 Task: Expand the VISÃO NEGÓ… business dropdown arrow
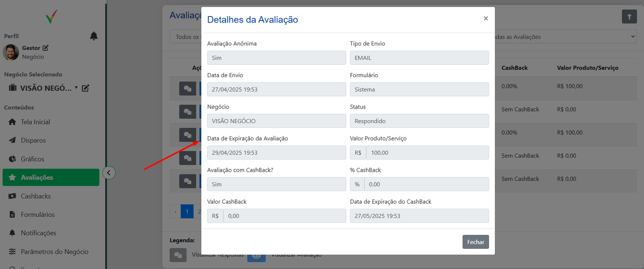coord(76,88)
